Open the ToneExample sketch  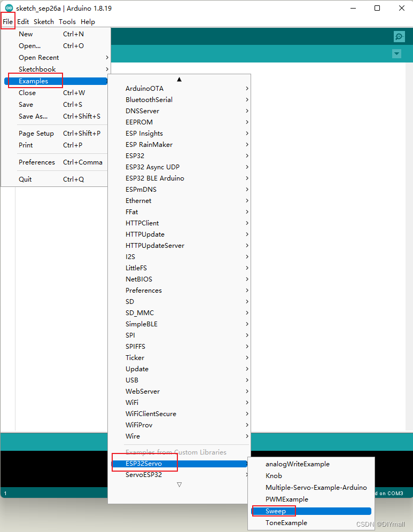click(x=311, y=522)
